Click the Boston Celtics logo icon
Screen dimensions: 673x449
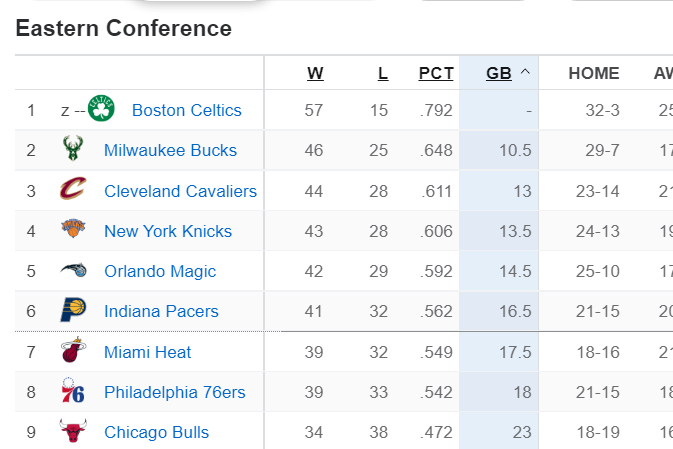pyautogui.click(x=102, y=109)
